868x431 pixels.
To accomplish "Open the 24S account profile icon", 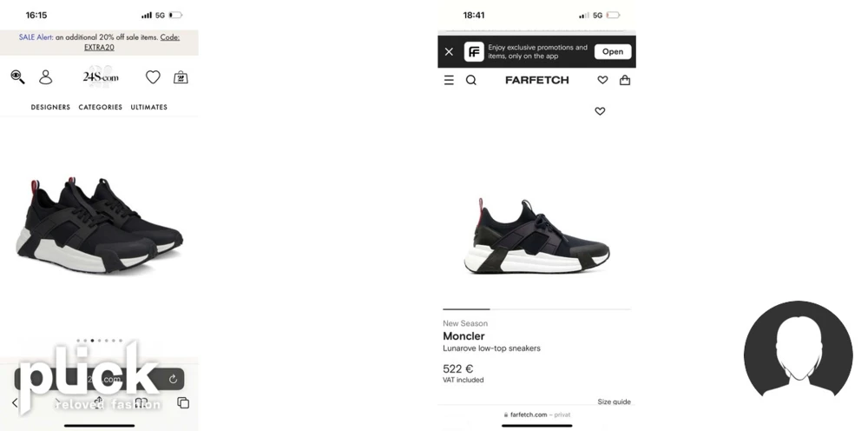I will [46, 77].
